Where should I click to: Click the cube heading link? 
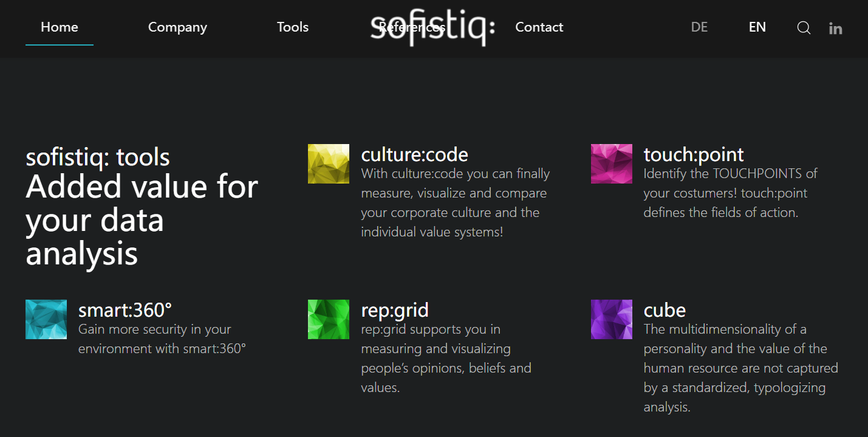pyautogui.click(x=665, y=310)
